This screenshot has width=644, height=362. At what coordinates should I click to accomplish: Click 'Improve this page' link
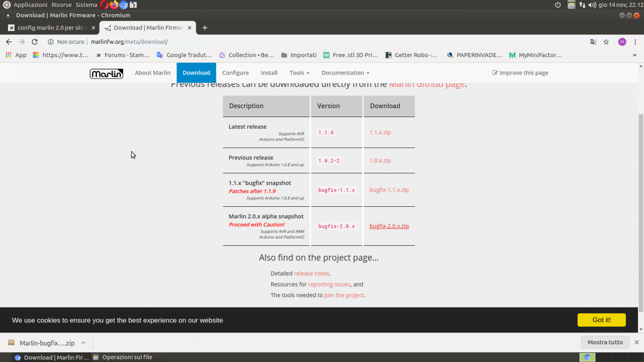[x=520, y=73]
